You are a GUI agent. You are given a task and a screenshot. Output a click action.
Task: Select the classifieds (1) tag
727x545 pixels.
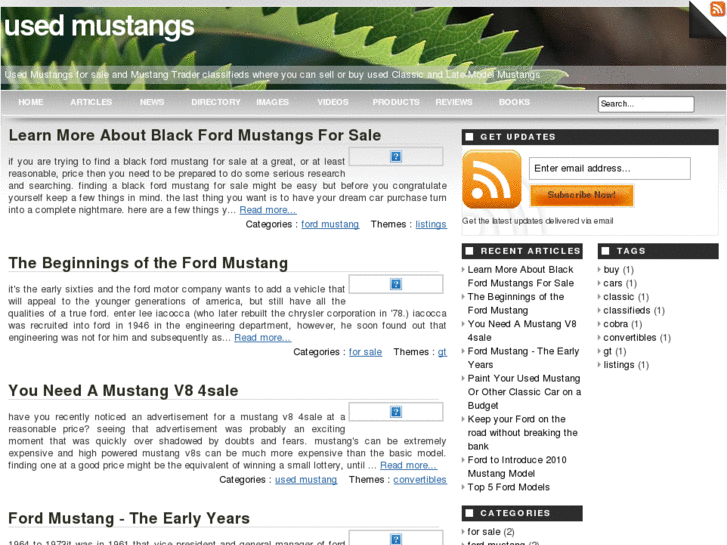coord(634,310)
